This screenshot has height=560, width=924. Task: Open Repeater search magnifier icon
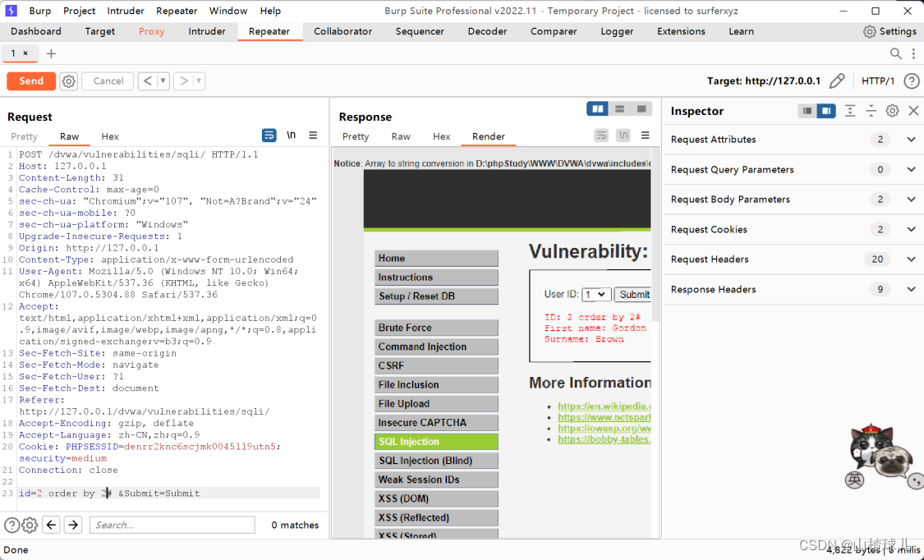(x=895, y=53)
